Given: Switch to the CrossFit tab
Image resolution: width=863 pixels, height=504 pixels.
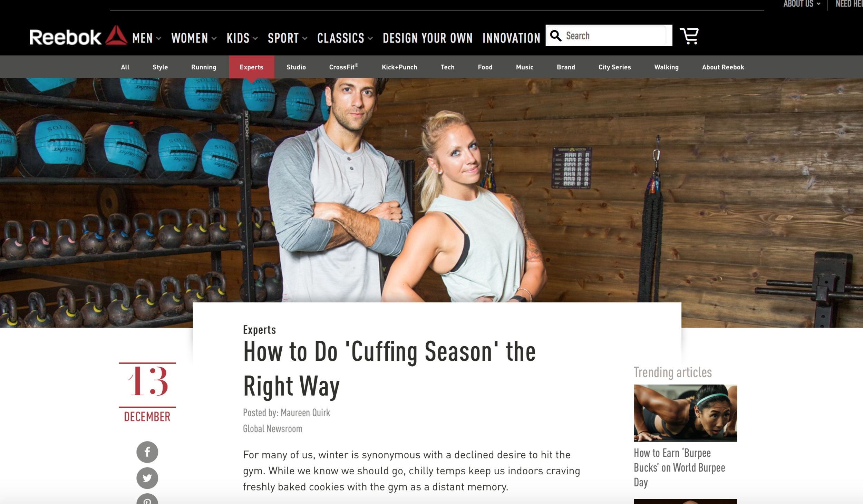Looking at the screenshot, I should pyautogui.click(x=343, y=67).
